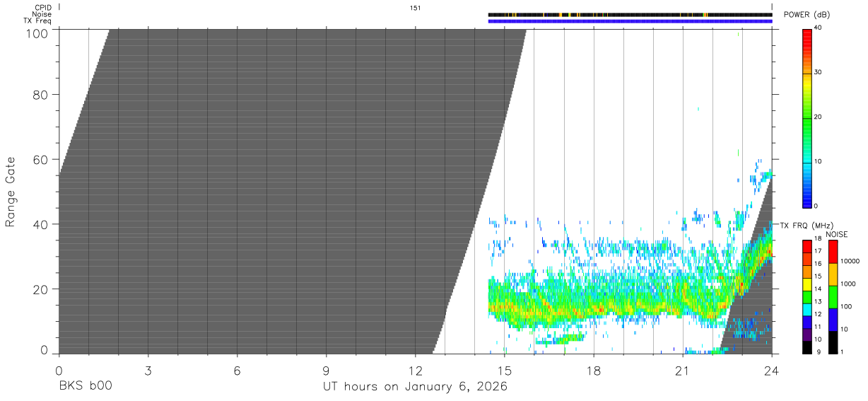Click the 30 label on the POWER colorbar
The width and height of the screenshot is (868, 401).
819,72
